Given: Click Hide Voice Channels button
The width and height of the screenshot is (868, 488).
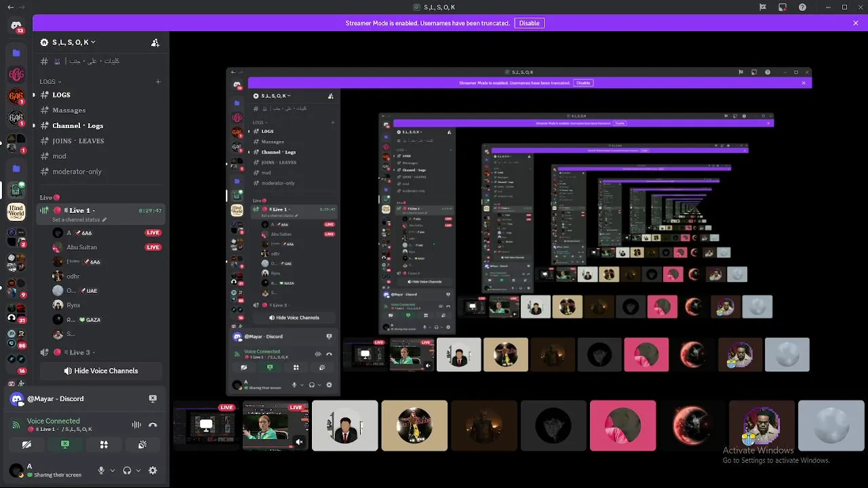Looking at the screenshot, I should 101,371.
